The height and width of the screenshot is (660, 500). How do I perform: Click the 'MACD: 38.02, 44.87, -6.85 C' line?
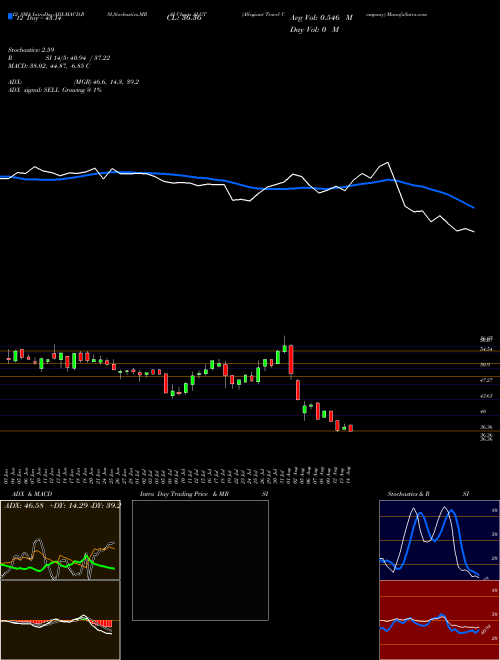[x=49, y=66]
